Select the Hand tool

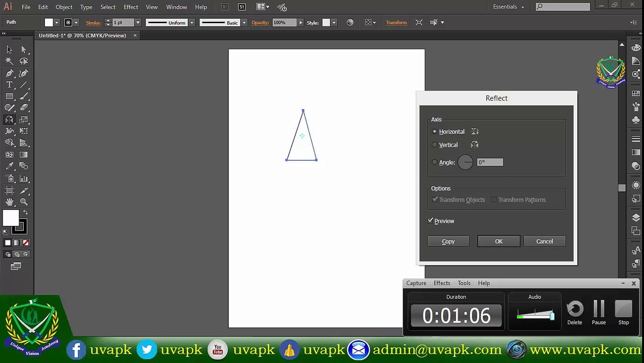[x=10, y=202]
